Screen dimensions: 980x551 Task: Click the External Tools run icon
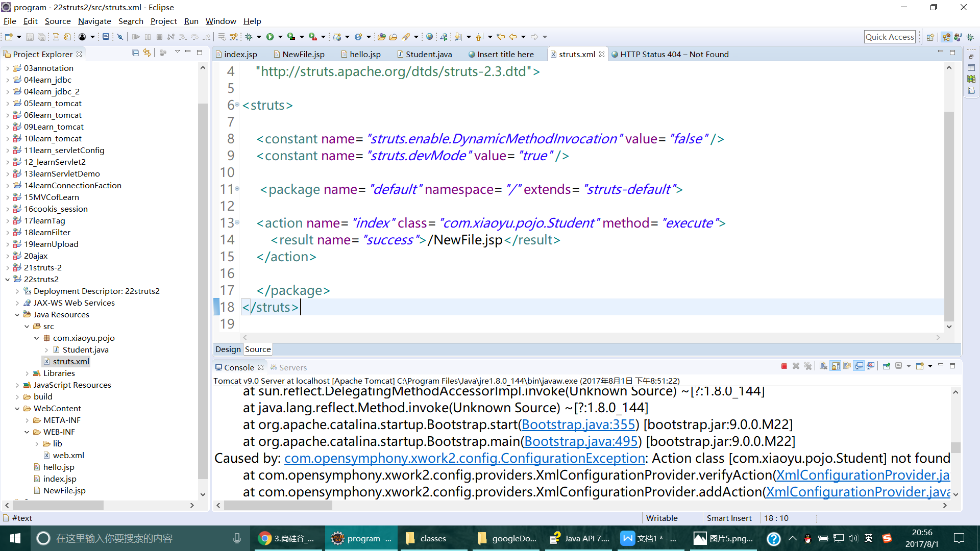(312, 37)
